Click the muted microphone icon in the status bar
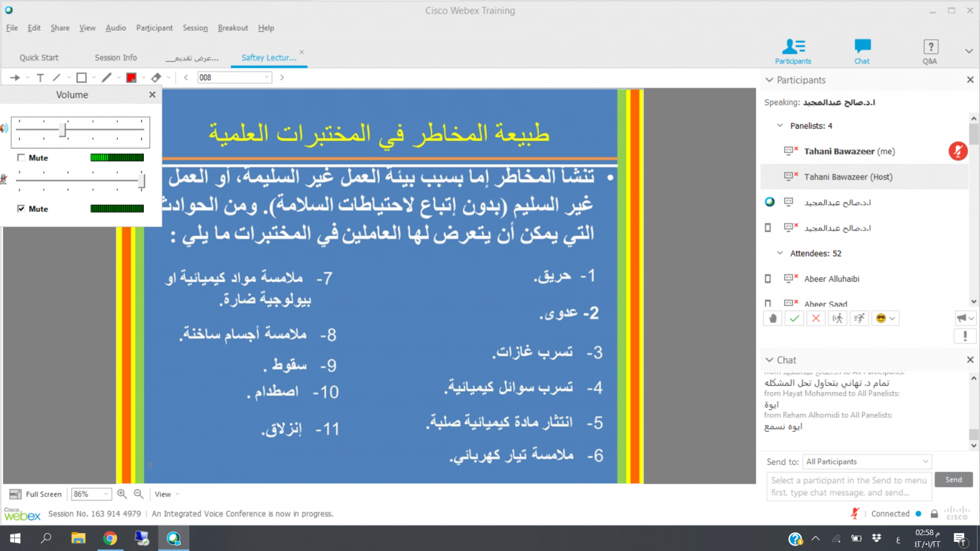 [855, 514]
